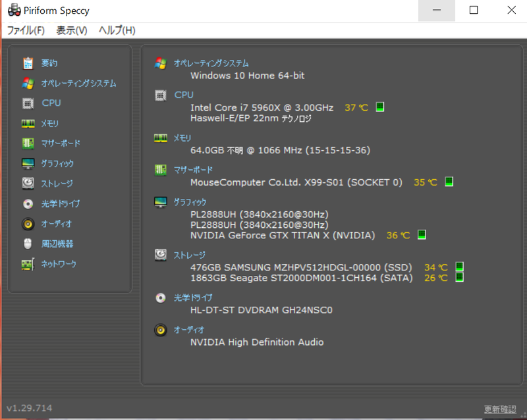Image resolution: width=527 pixels, height=420 pixels.
Task: Click the CPU temperature indicator icon
Action: 380,107
